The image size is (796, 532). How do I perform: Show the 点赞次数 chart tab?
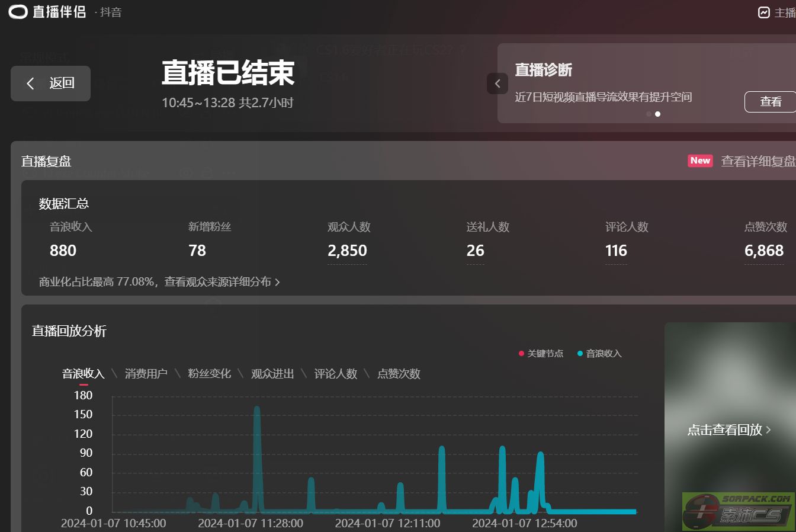click(399, 374)
